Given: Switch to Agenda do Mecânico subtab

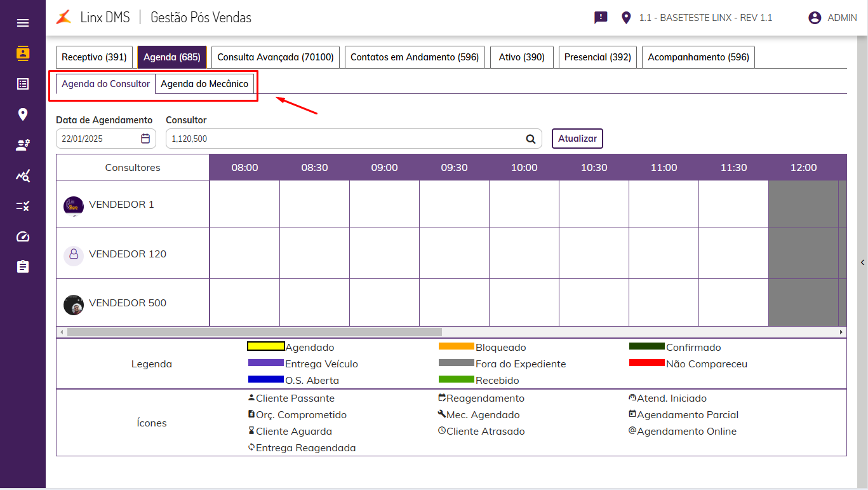Looking at the screenshot, I should (x=204, y=84).
